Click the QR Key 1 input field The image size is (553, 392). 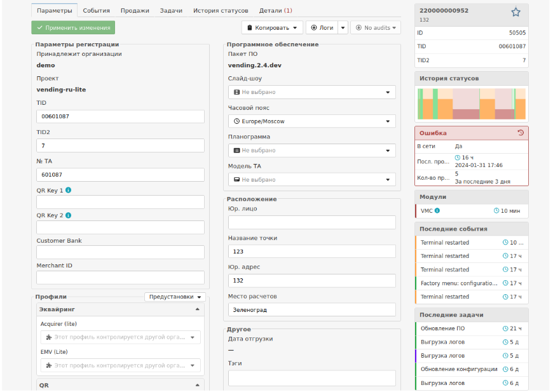click(x=120, y=202)
